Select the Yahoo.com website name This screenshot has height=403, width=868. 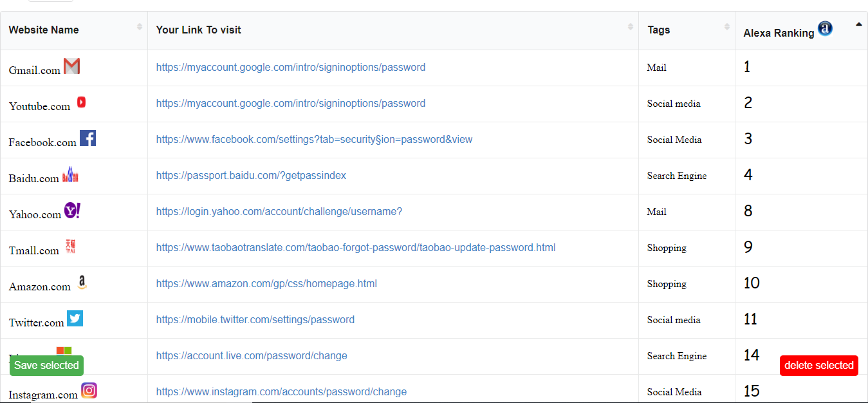coord(35,214)
